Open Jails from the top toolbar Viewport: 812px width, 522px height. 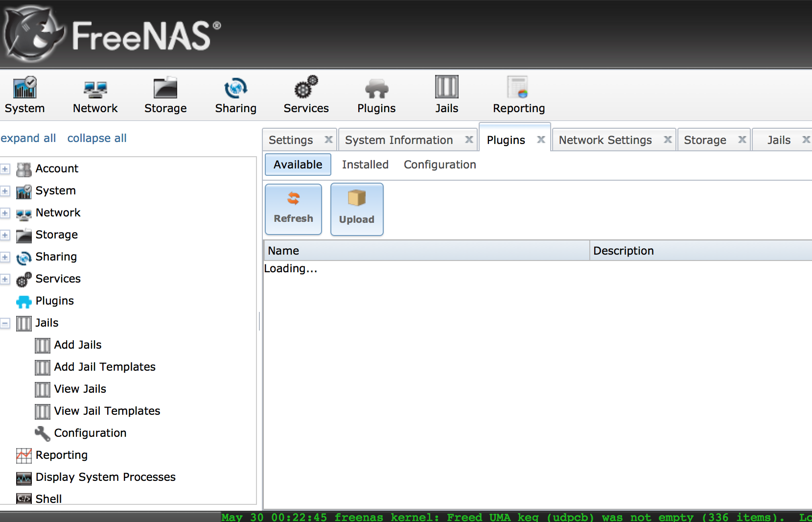point(447,95)
